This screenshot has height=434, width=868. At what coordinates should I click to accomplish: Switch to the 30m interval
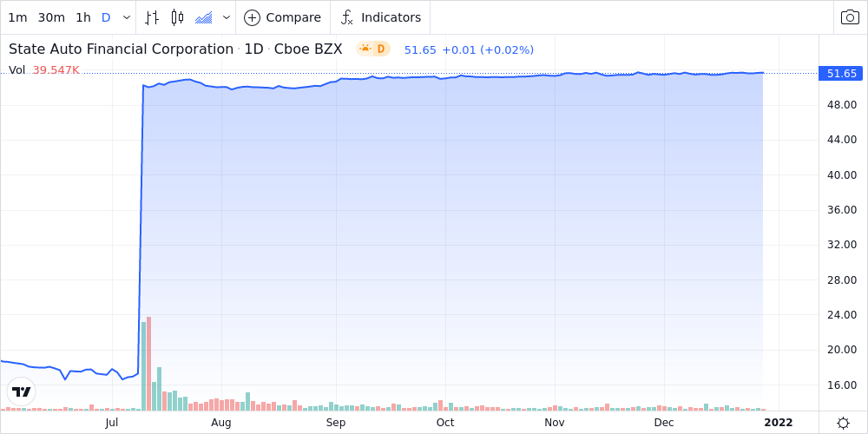[x=51, y=17]
